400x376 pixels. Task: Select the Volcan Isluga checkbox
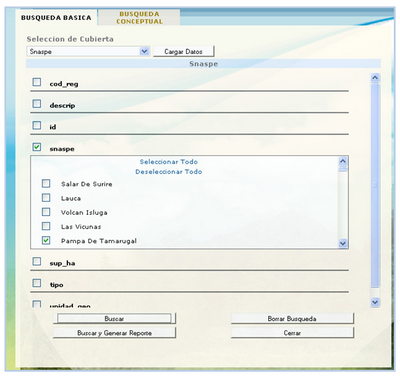46,212
